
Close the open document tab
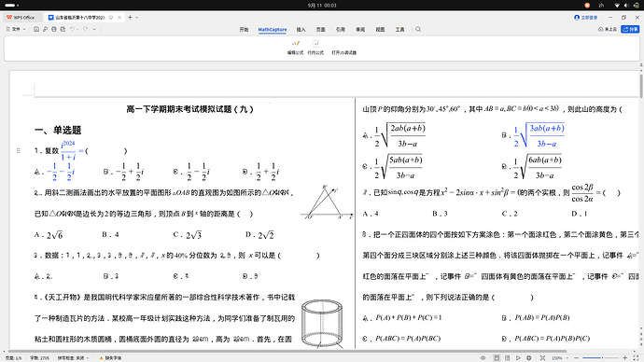click(x=119, y=17)
